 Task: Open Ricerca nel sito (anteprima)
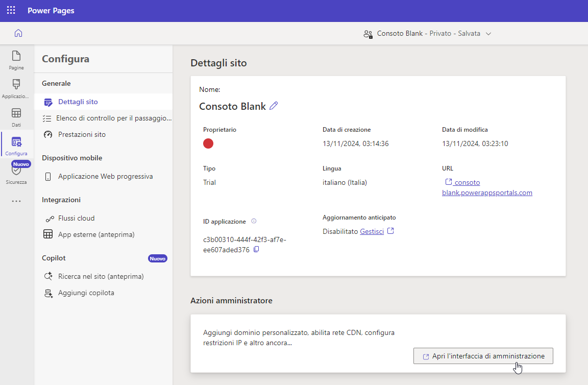pyautogui.click(x=103, y=277)
